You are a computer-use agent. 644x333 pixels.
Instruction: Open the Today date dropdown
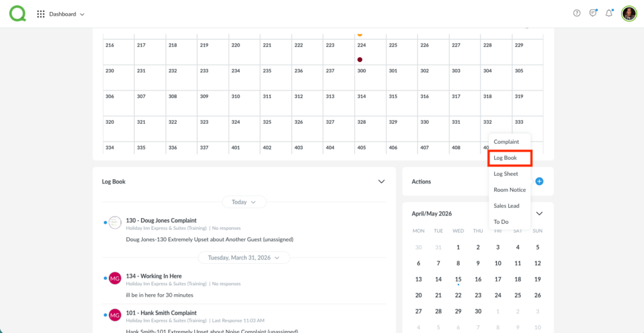pos(244,202)
